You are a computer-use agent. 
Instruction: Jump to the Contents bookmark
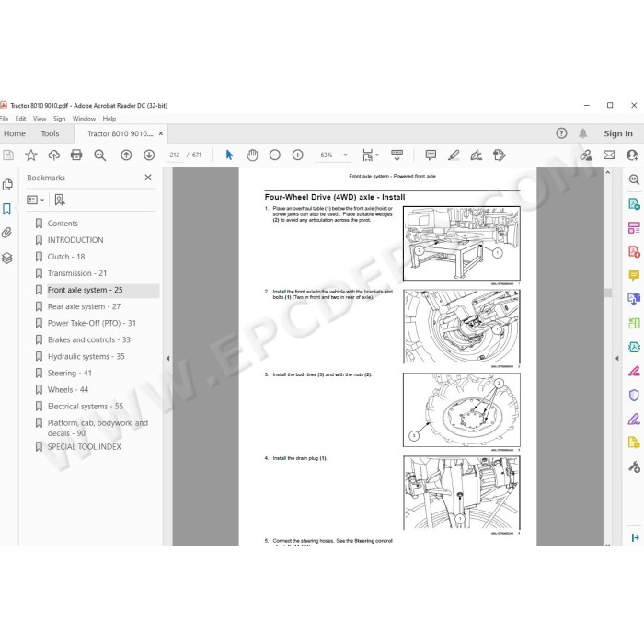[x=63, y=224]
